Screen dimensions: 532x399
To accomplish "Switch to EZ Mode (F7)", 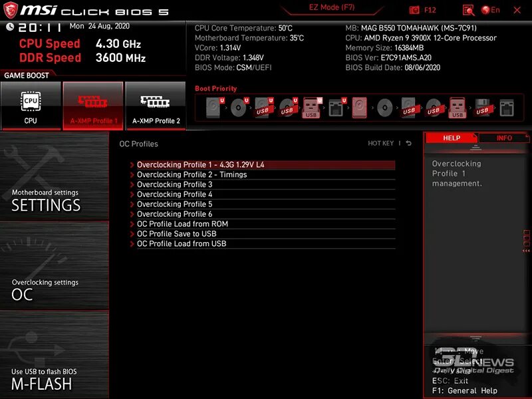I will click(331, 7).
